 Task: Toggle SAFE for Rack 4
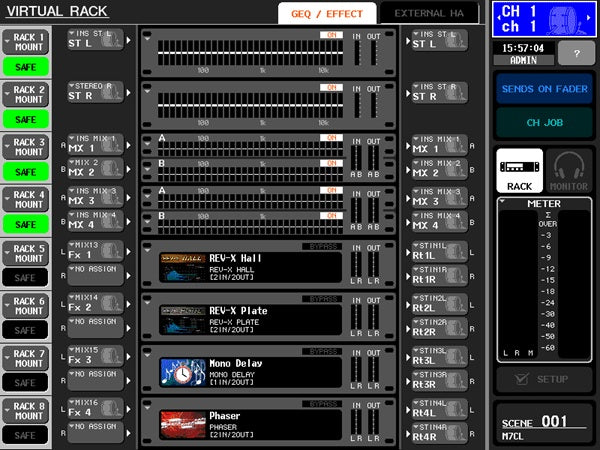(26, 224)
